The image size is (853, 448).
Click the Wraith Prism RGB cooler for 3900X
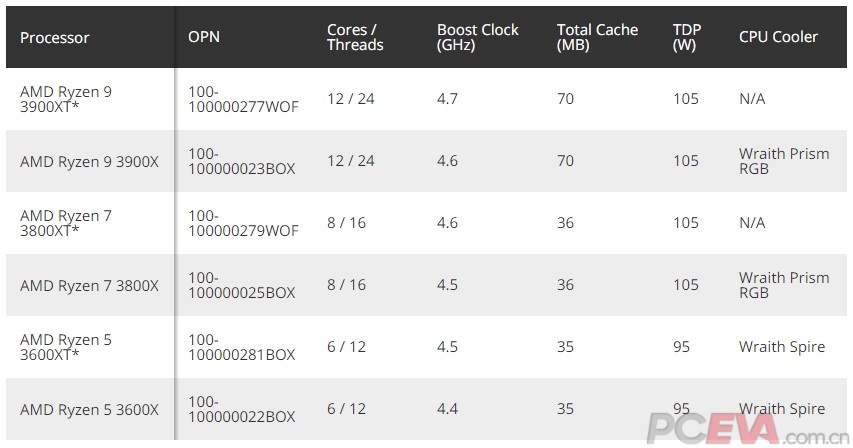pos(784,161)
